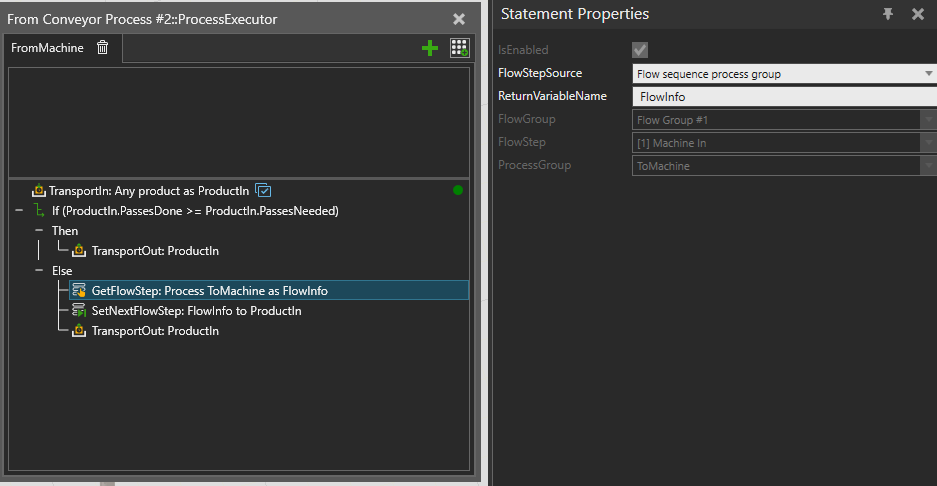Viewport: 937px width, 486px height.
Task: Collapse the Then branch
Action: click(40, 231)
